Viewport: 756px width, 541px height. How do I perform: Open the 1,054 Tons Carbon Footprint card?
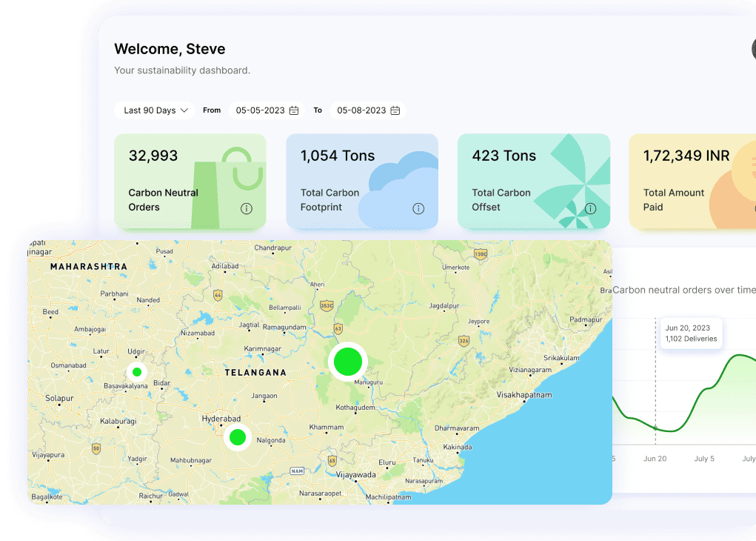click(362, 182)
